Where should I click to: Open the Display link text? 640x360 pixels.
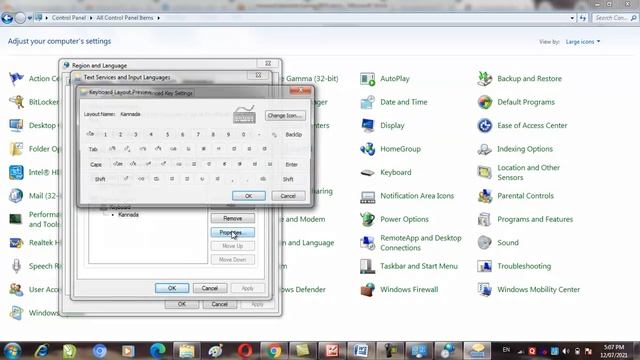point(392,126)
